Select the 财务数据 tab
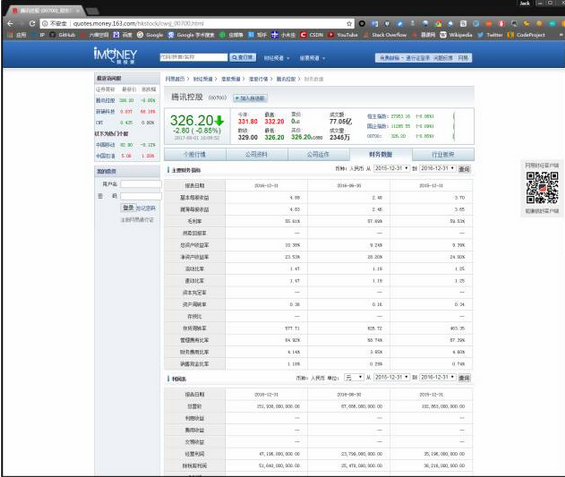The height and width of the screenshot is (477, 565). [381, 154]
